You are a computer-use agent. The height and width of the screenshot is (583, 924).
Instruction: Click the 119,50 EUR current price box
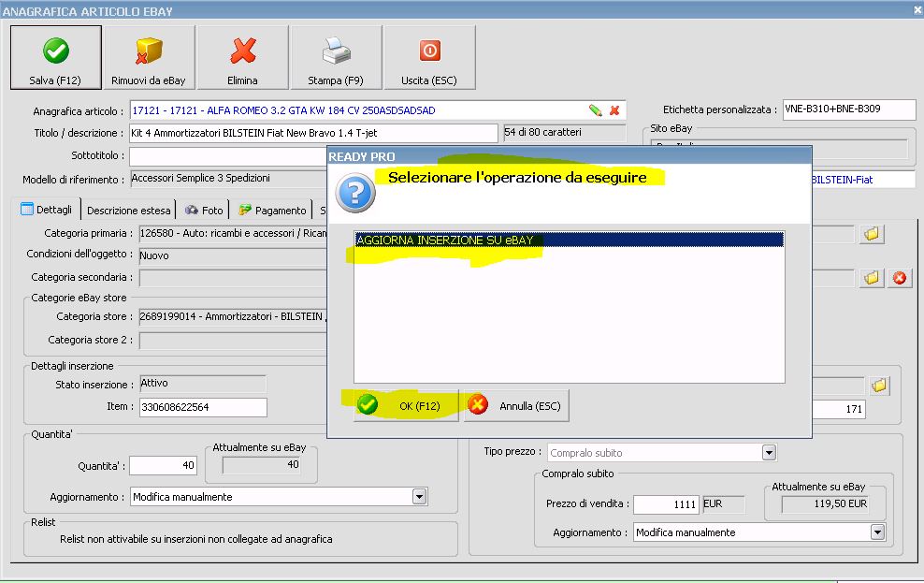click(826, 504)
